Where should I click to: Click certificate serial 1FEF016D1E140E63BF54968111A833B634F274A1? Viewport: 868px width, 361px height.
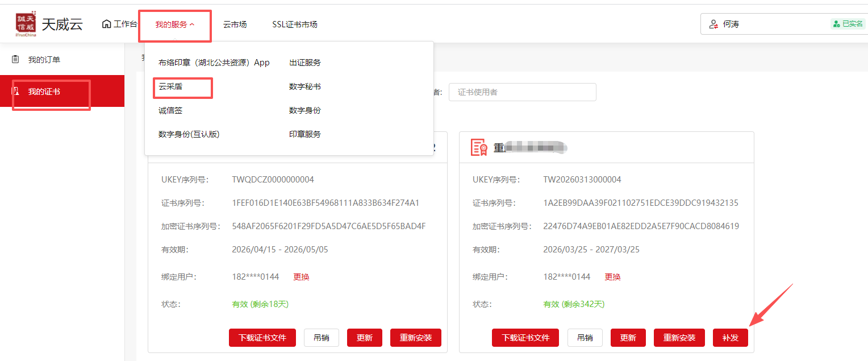tap(325, 203)
